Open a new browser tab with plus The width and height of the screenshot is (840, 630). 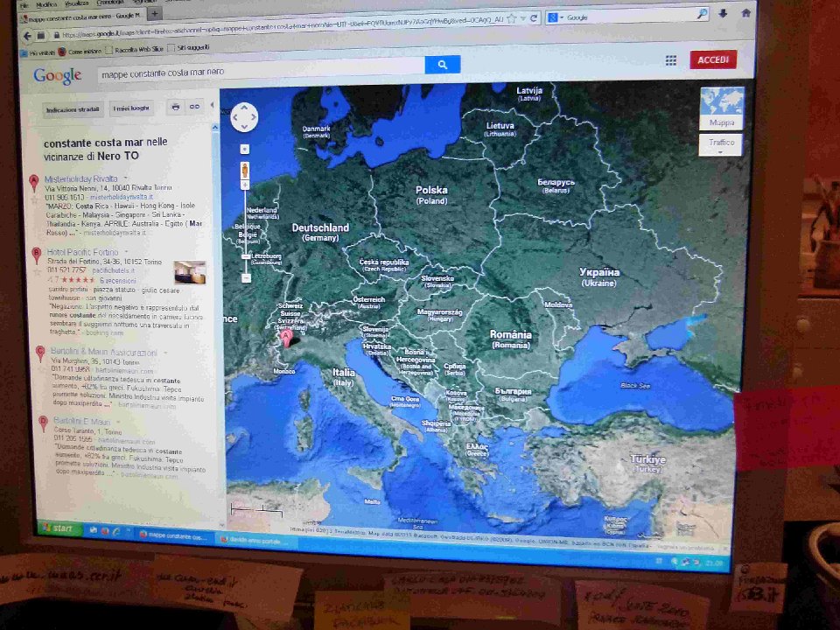click(x=154, y=14)
